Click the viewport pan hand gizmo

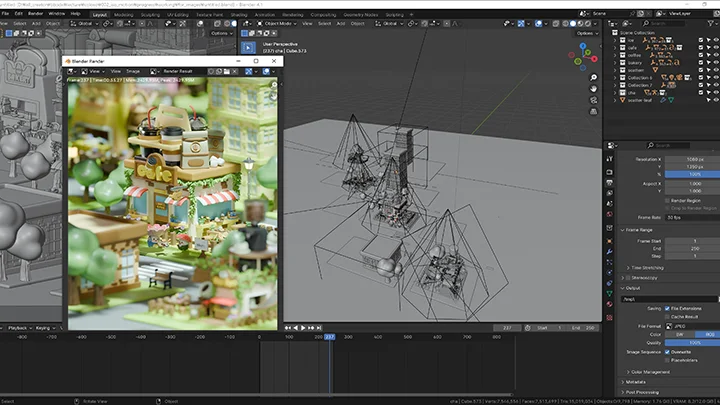click(x=593, y=89)
